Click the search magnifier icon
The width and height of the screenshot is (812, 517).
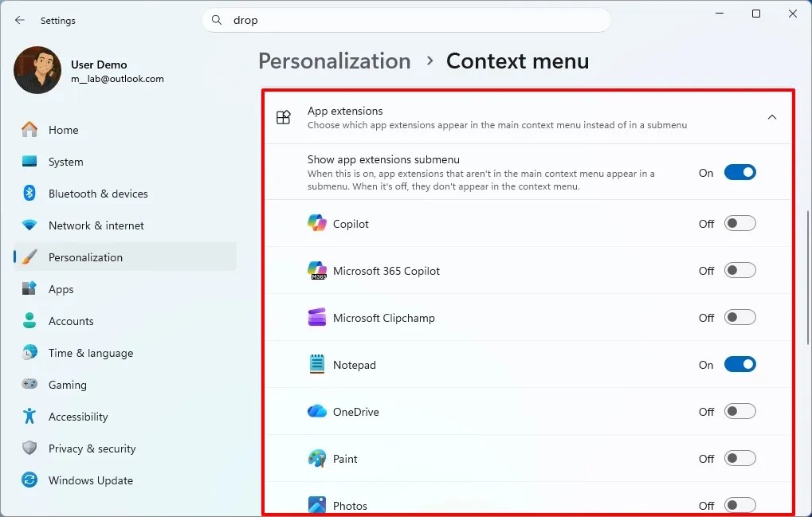[217, 20]
